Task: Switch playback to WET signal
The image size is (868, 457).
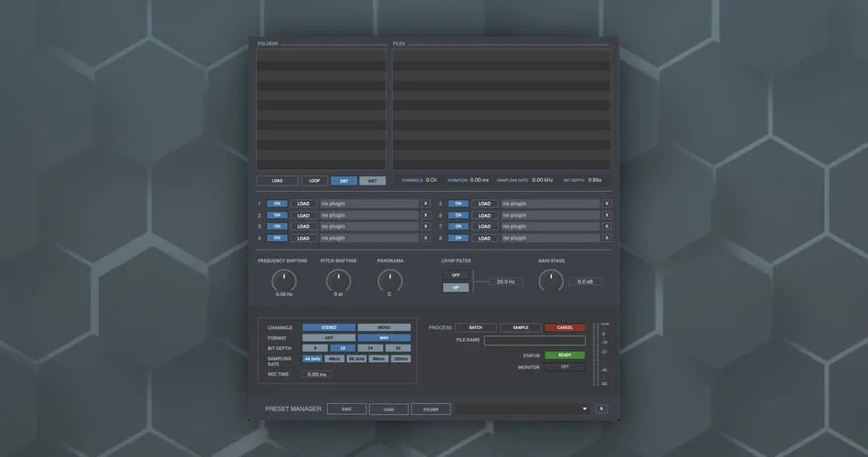Action: [x=373, y=181]
